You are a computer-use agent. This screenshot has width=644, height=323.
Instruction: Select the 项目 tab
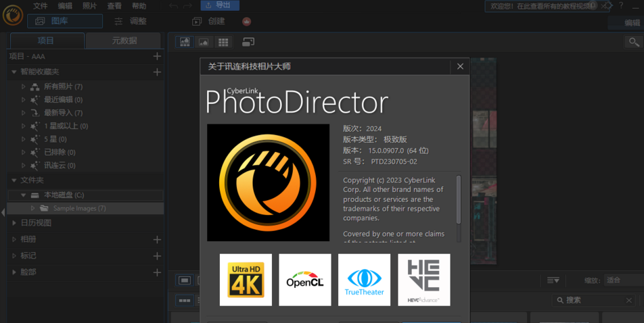click(x=46, y=41)
